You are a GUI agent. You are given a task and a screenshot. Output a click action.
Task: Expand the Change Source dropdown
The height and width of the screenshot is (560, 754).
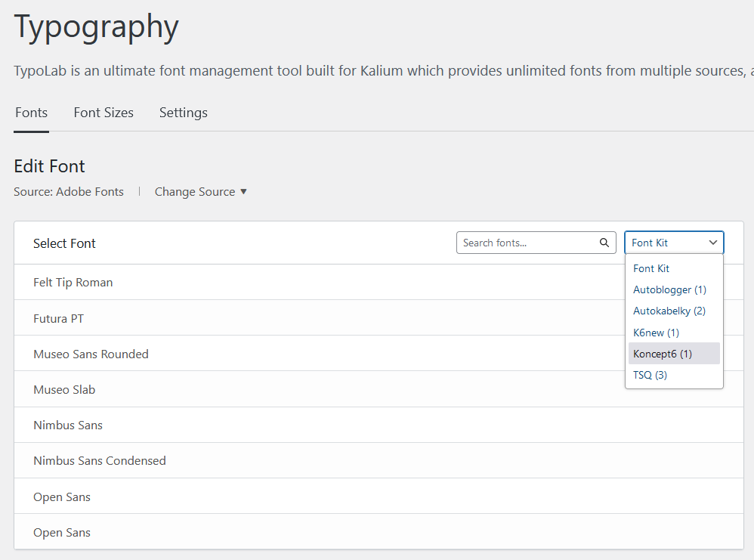pyautogui.click(x=201, y=192)
